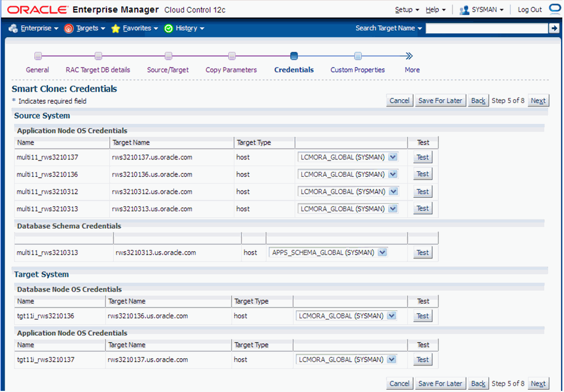Screen dimensions: 564x392
Task: Click the Favorites star icon
Action: (x=116, y=28)
